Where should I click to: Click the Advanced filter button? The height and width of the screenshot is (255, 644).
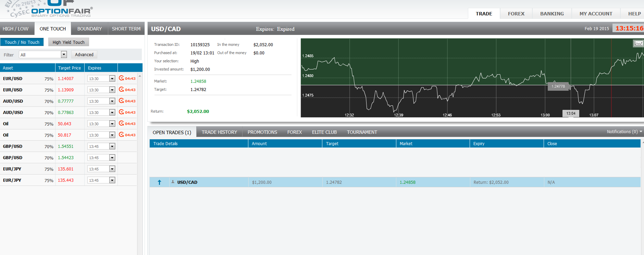click(x=84, y=54)
